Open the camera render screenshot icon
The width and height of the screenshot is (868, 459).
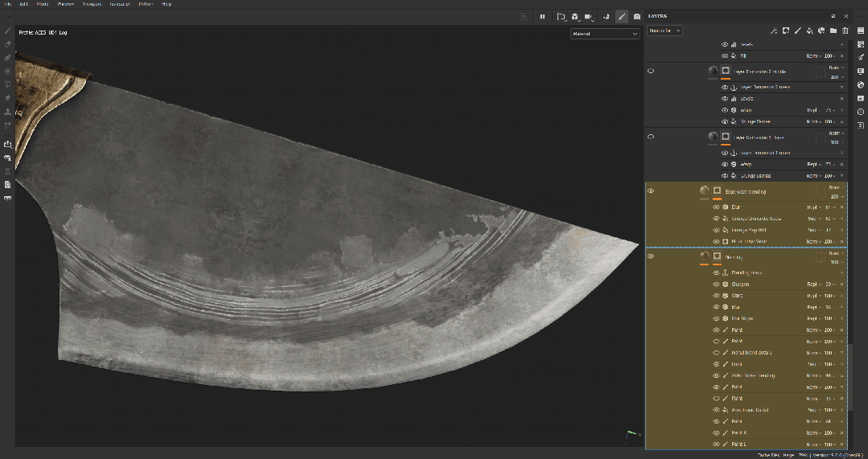click(x=637, y=16)
